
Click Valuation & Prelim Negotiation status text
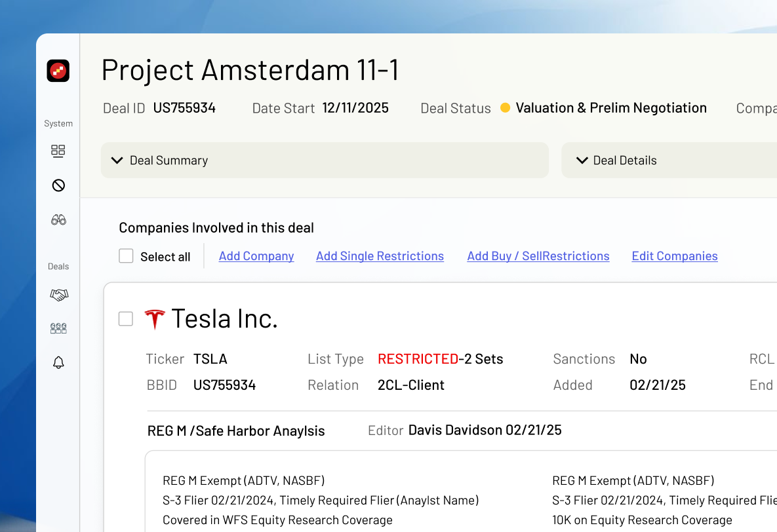[611, 108]
